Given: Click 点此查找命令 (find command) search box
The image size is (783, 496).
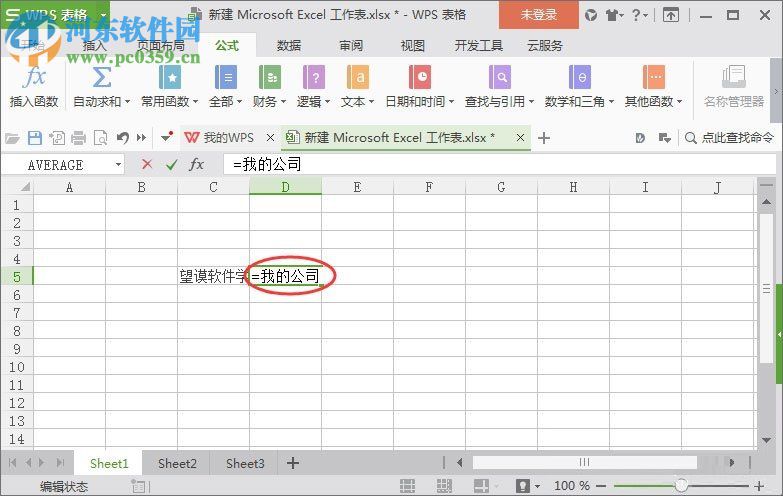Looking at the screenshot, I should (729, 137).
